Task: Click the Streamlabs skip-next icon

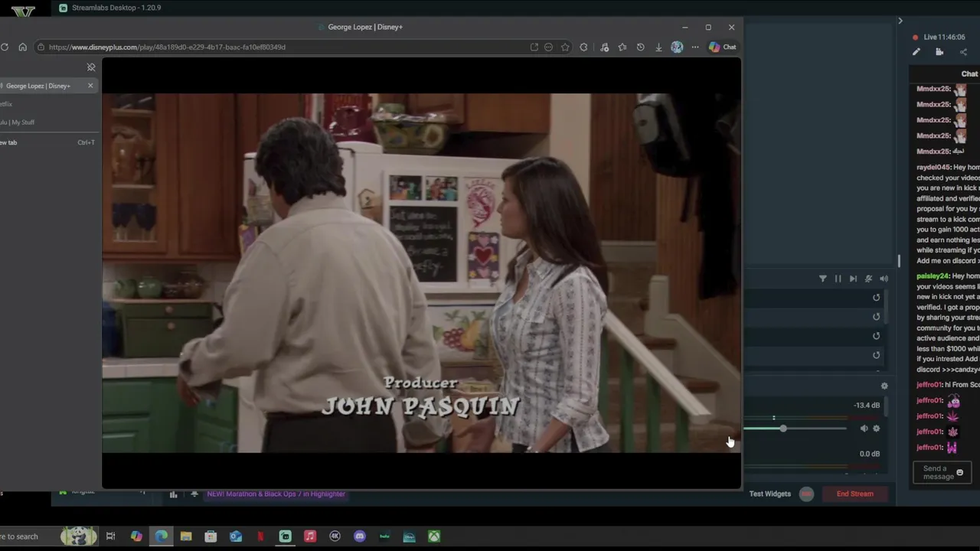Action: pyautogui.click(x=853, y=279)
